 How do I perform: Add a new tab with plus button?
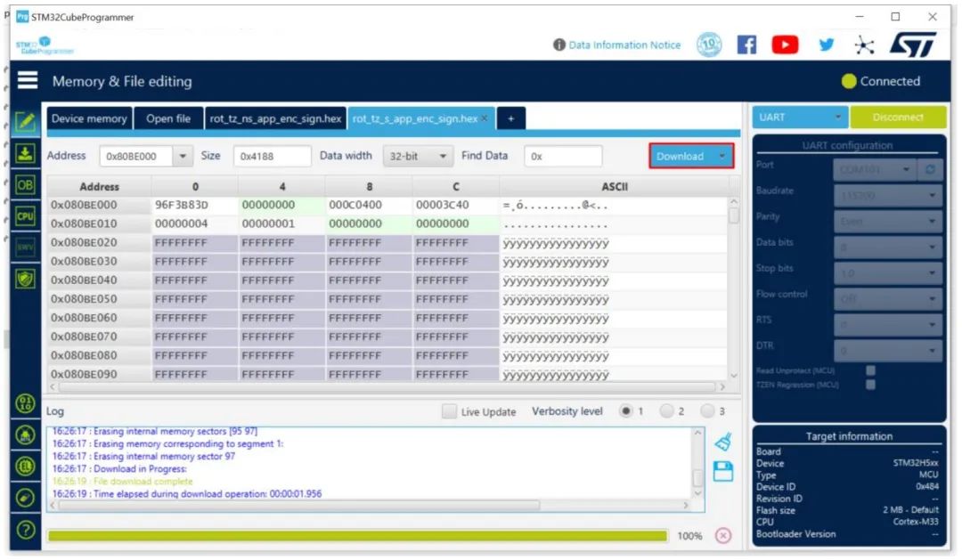click(510, 118)
